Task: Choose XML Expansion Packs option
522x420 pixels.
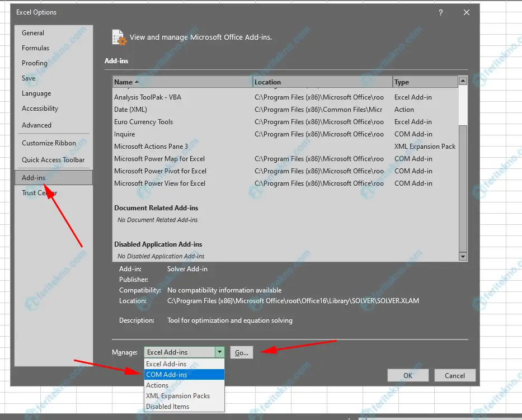Action: [x=184, y=396]
